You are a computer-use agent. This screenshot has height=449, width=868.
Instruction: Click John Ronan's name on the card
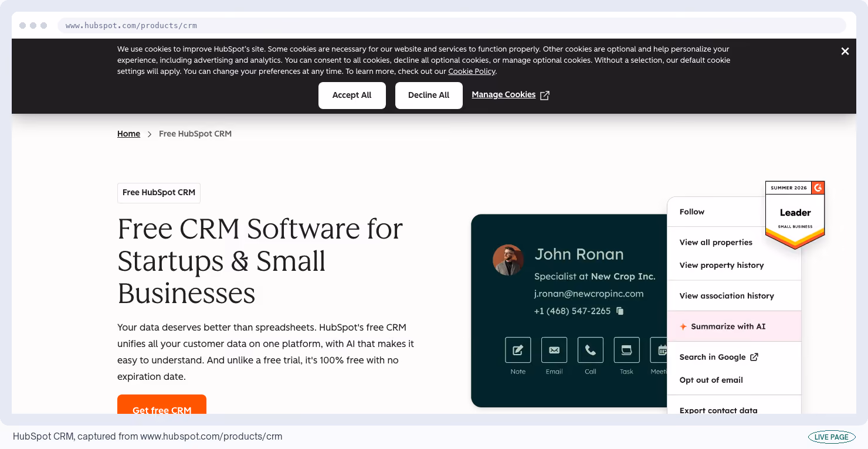point(579,254)
